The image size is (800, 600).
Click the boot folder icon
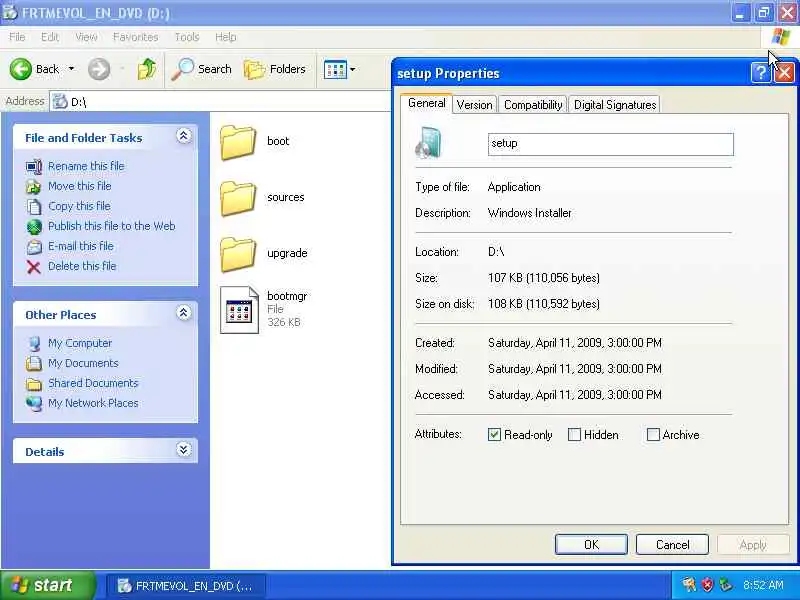238,142
